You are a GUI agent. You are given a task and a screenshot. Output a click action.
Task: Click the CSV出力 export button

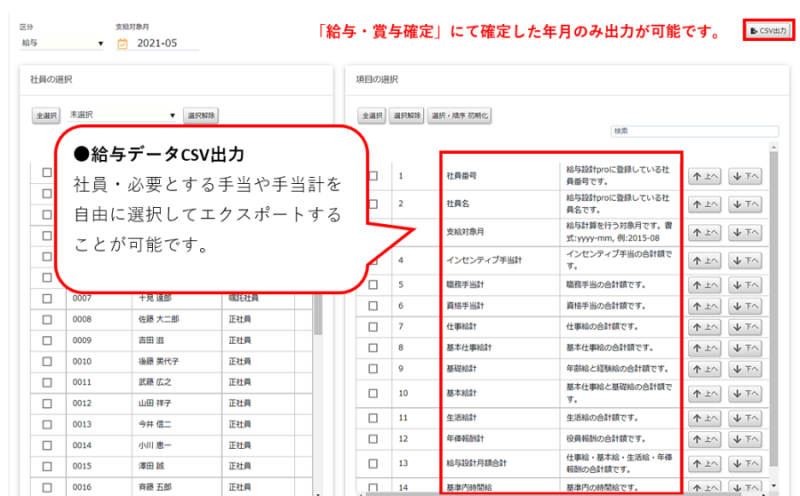pyautogui.click(x=767, y=31)
